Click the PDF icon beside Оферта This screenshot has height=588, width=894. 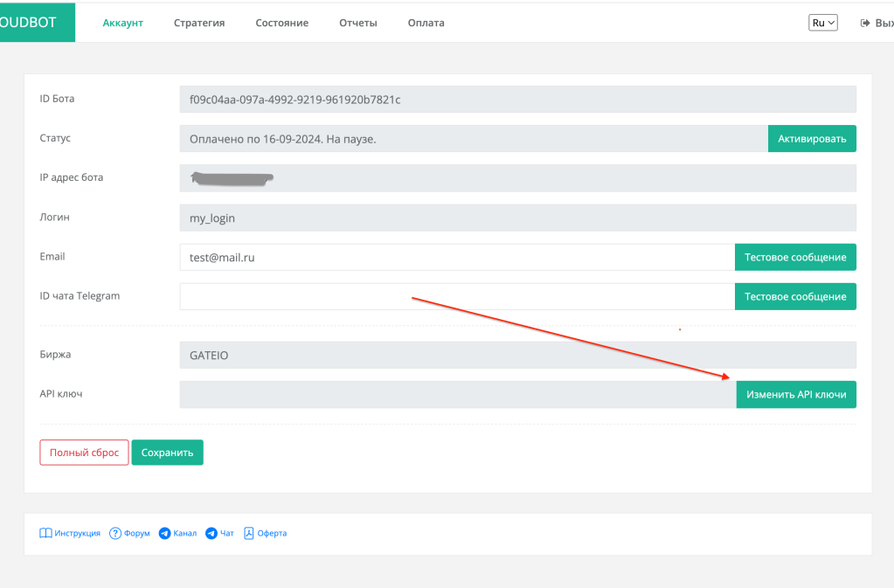pyautogui.click(x=249, y=533)
